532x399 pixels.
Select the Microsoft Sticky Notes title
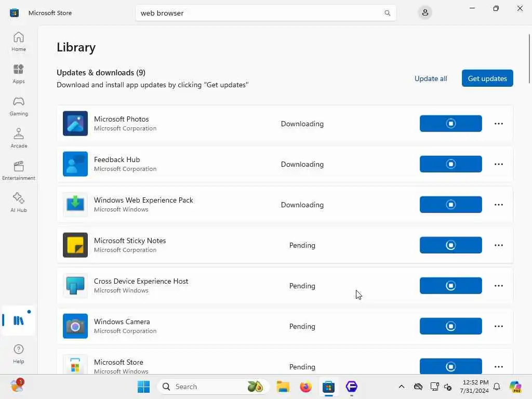pyautogui.click(x=130, y=241)
